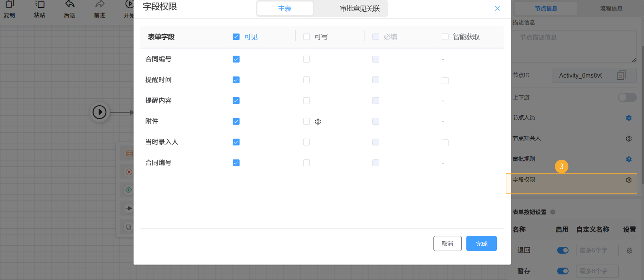Select the user task palette icon
644x280 pixels.
coord(129,154)
